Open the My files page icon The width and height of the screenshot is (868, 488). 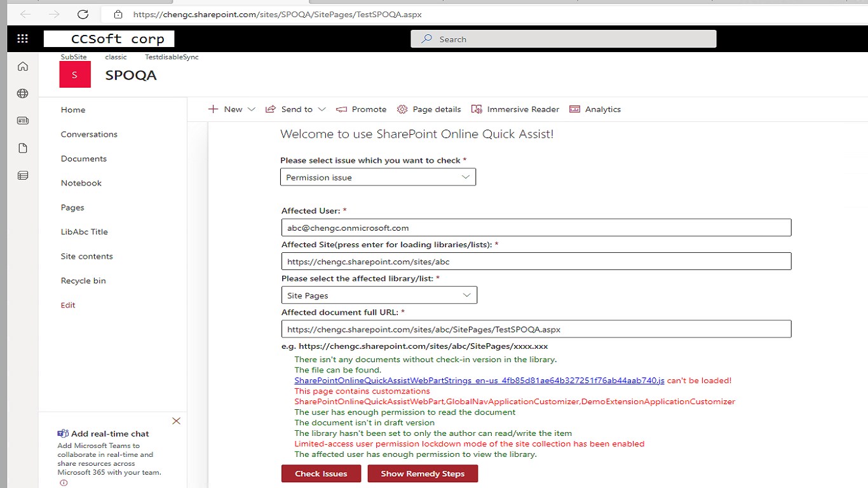[23, 148]
